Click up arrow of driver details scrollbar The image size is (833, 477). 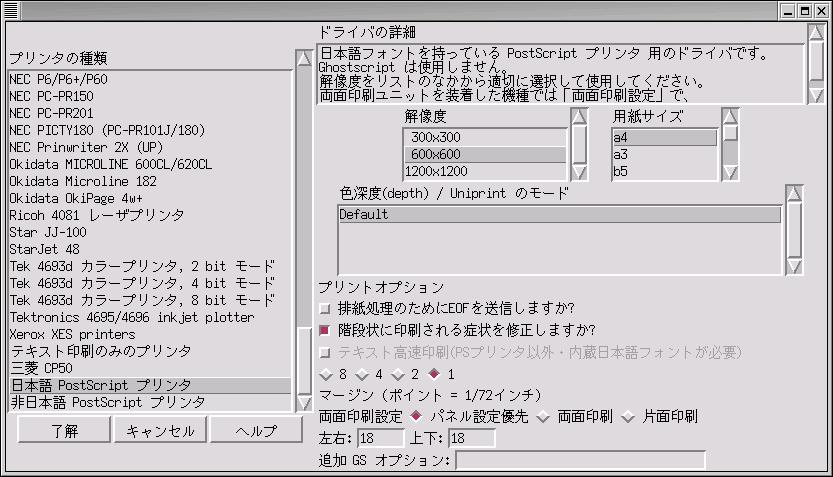point(816,33)
